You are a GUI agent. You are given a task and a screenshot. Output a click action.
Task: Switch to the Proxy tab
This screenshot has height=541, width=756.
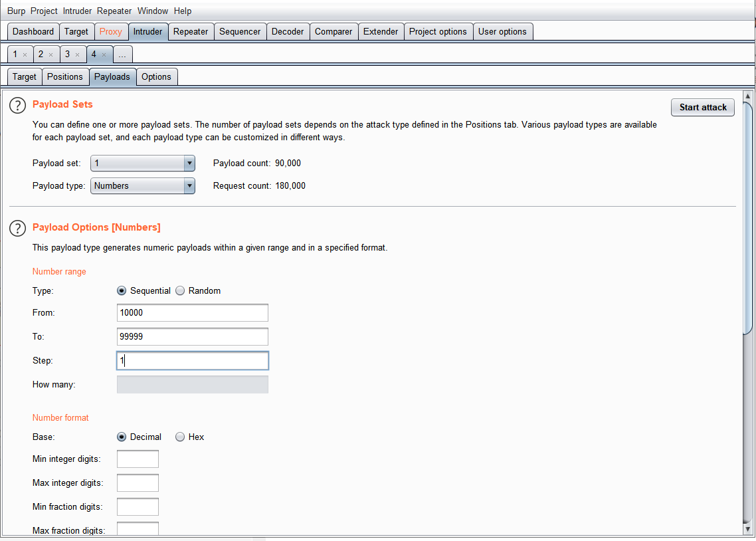111,32
